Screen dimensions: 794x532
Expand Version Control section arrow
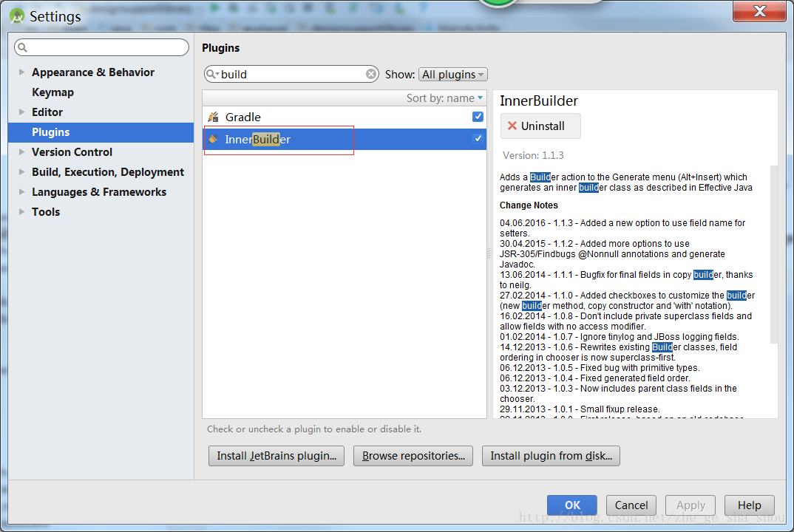point(21,152)
